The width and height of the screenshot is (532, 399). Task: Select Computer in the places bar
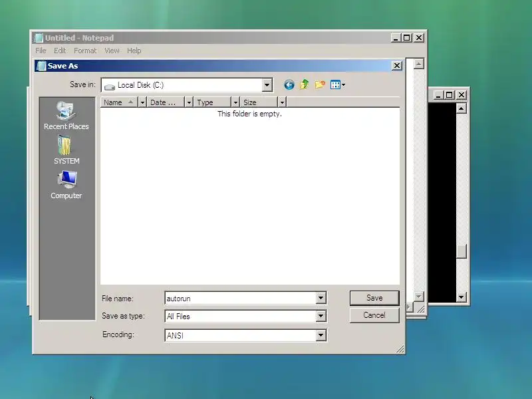pyautogui.click(x=66, y=185)
